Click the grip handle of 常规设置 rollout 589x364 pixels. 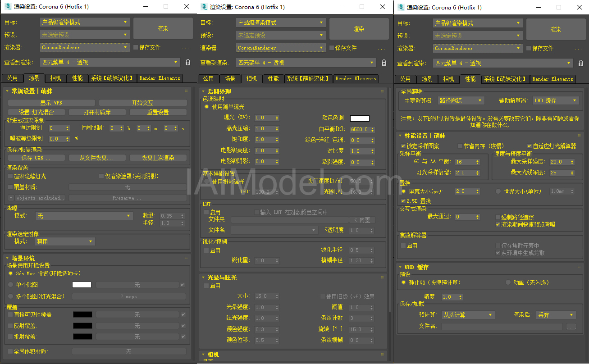pyautogui.click(x=186, y=91)
